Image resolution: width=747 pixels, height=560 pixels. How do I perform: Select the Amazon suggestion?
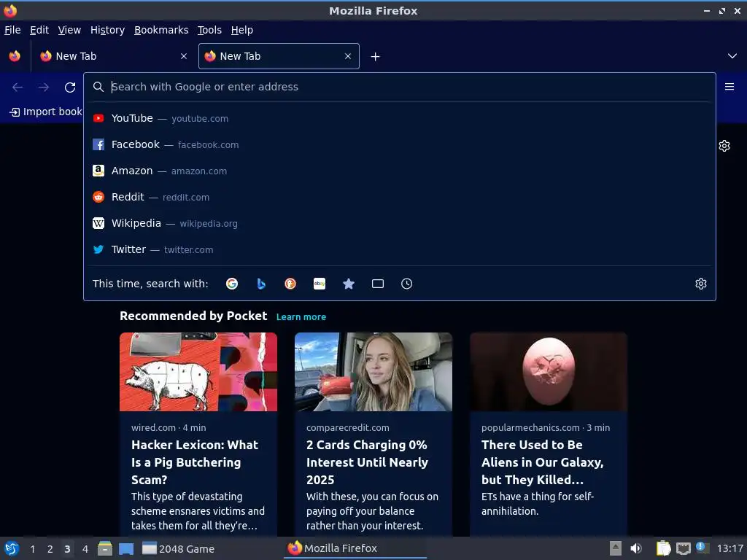point(399,171)
